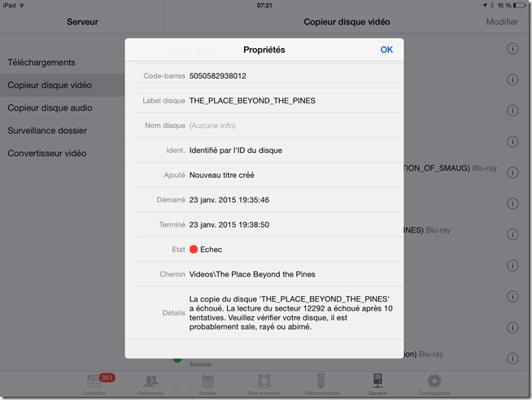Tap the location arrow in the status bar

coord(485,5)
